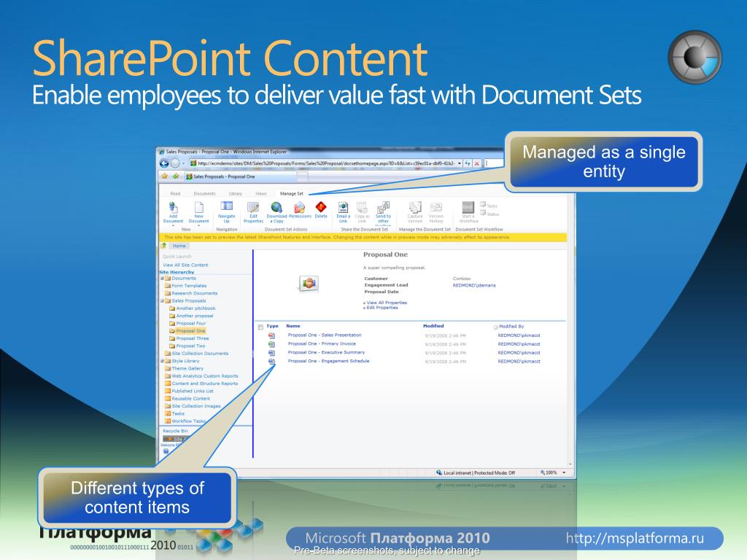
Task: Click the Word icon for Engagement Schedule
Action: tap(271, 362)
